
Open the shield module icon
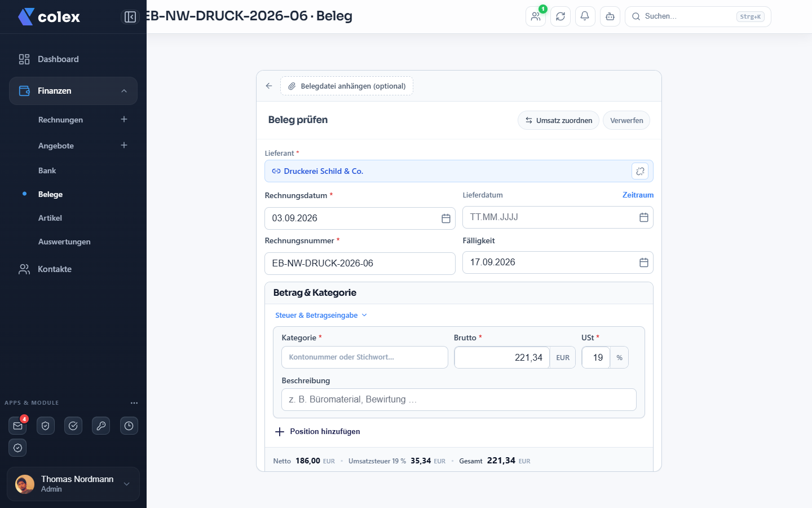pyautogui.click(x=46, y=426)
